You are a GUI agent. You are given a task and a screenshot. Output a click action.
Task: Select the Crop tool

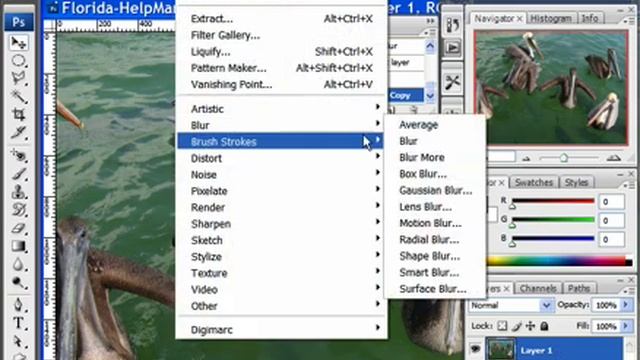[x=18, y=115]
